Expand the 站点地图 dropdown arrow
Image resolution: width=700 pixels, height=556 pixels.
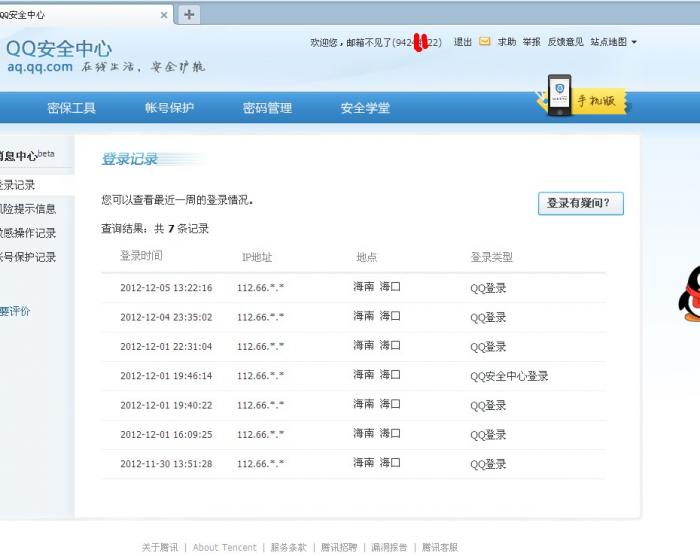(634, 42)
